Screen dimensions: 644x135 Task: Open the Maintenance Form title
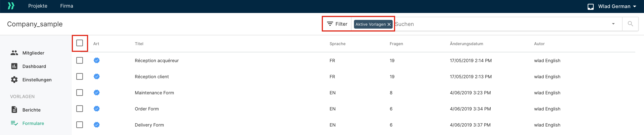coord(154,93)
